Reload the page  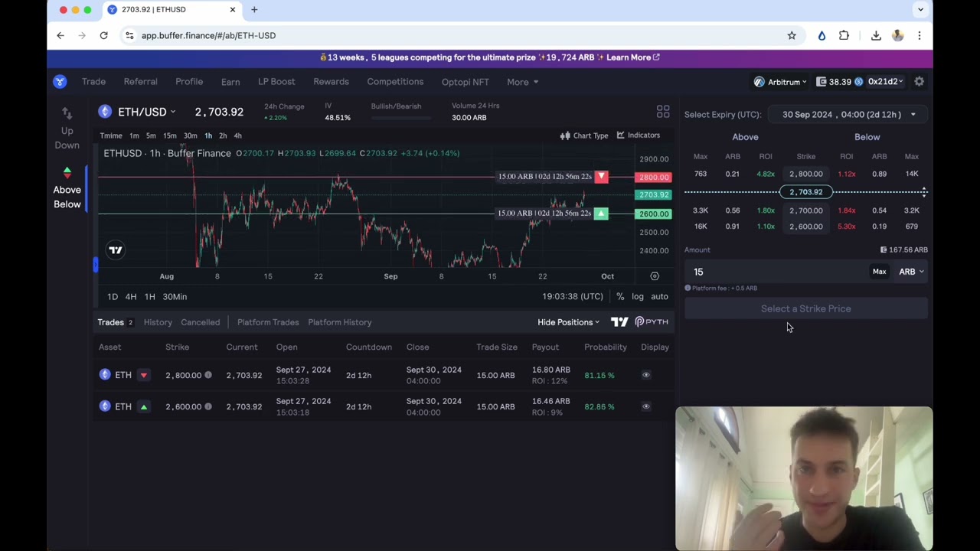(x=103, y=35)
